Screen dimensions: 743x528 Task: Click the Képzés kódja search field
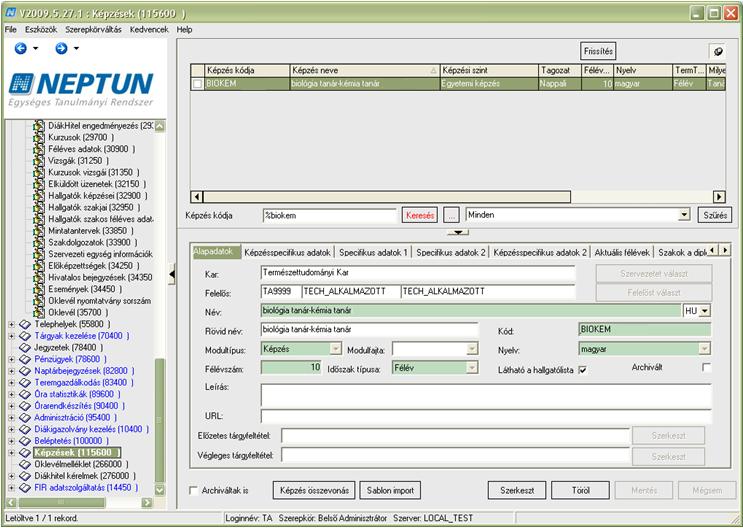click(329, 215)
